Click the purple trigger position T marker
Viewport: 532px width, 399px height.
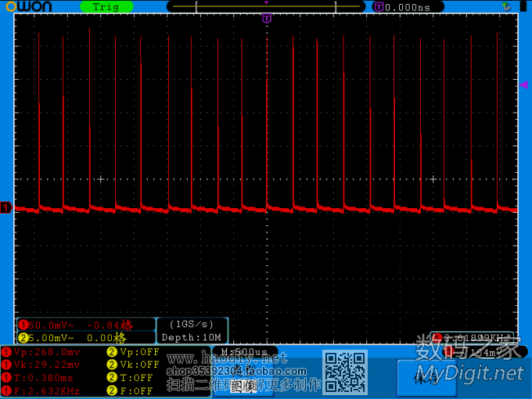[x=267, y=18]
